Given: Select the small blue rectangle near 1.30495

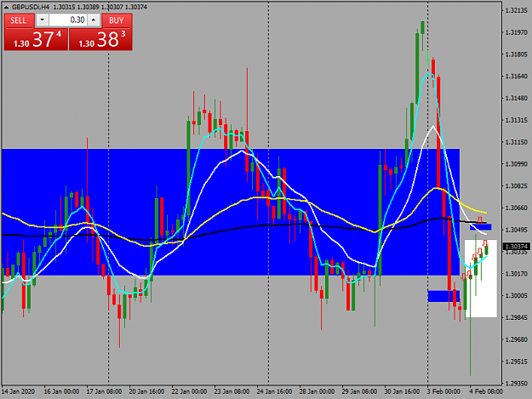Looking at the screenshot, I should point(480,227).
